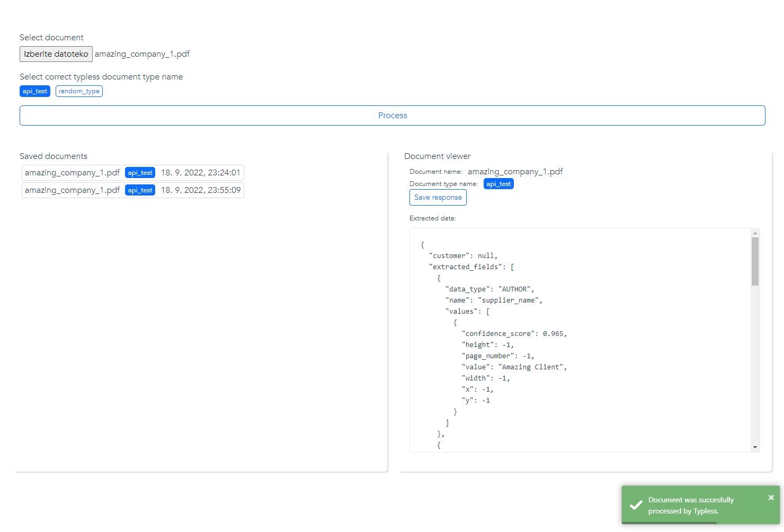This screenshot has height=532, width=784.
Task: Open the Izberite datoteko file picker
Action: coord(56,54)
